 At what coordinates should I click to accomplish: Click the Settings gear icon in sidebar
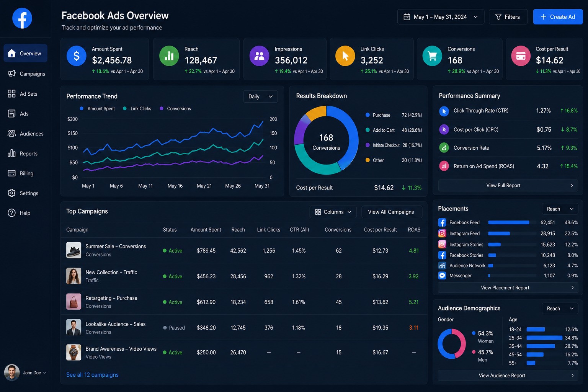click(x=12, y=193)
